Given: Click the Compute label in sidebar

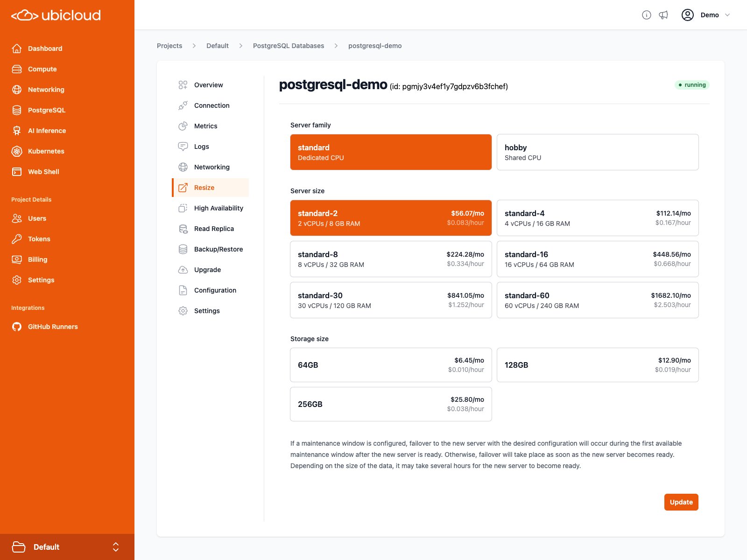Looking at the screenshot, I should pyautogui.click(x=42, y=69).
